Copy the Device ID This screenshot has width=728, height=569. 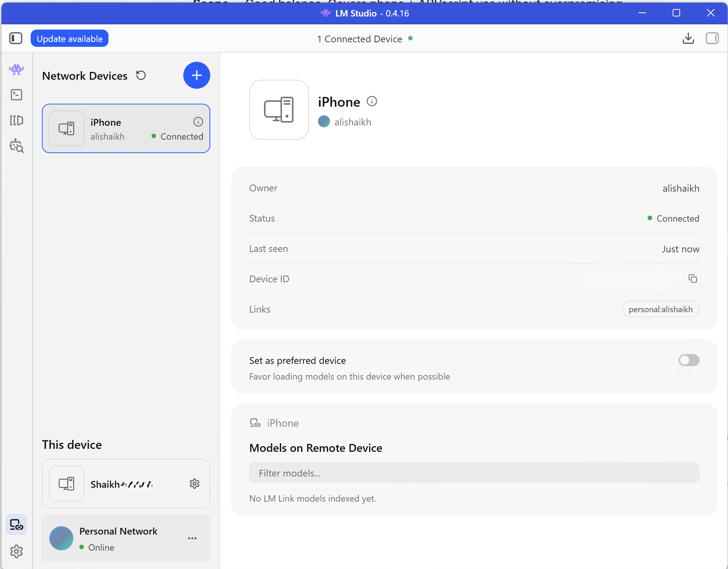point(693,279)
